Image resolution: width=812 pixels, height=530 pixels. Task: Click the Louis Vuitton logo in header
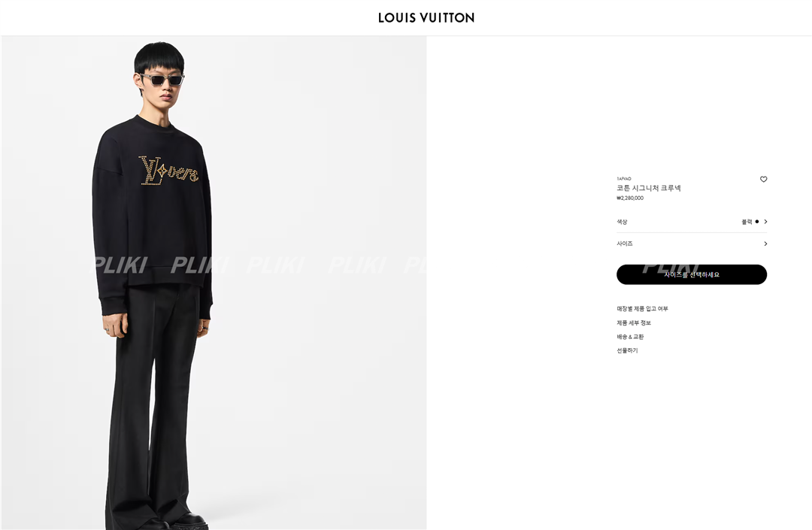426,17
